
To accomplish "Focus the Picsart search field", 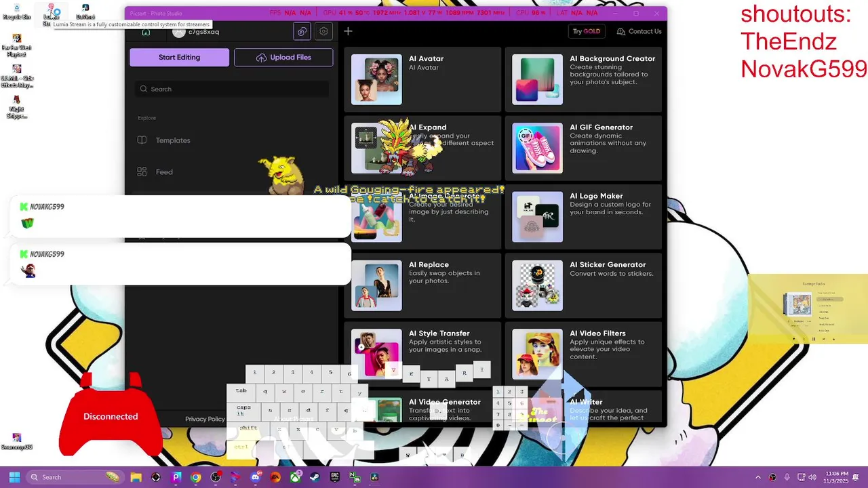I will 231,89.
